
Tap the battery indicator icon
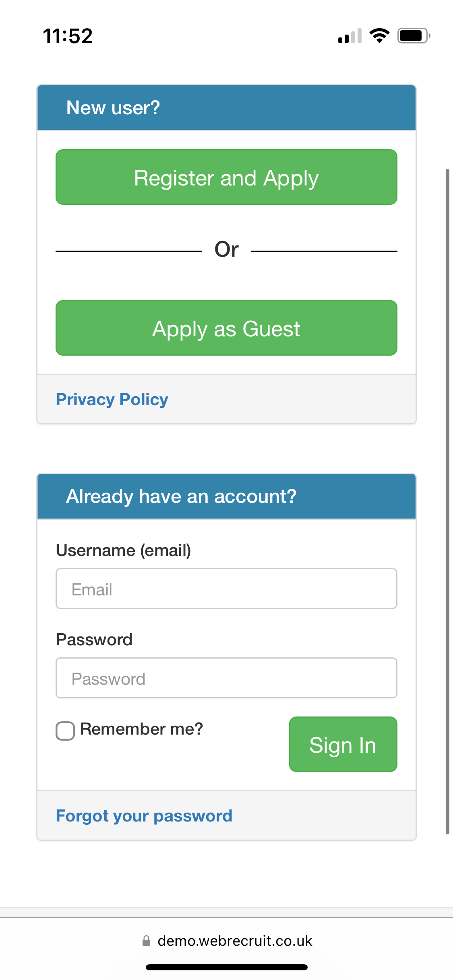point(413,36)
